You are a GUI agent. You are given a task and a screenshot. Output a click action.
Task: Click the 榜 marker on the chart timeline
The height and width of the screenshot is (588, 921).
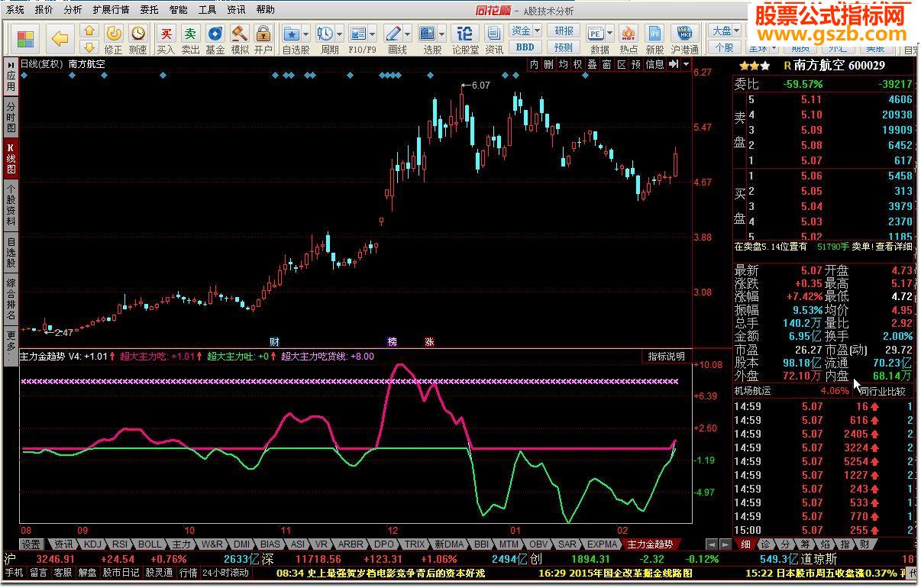(393, 341)
